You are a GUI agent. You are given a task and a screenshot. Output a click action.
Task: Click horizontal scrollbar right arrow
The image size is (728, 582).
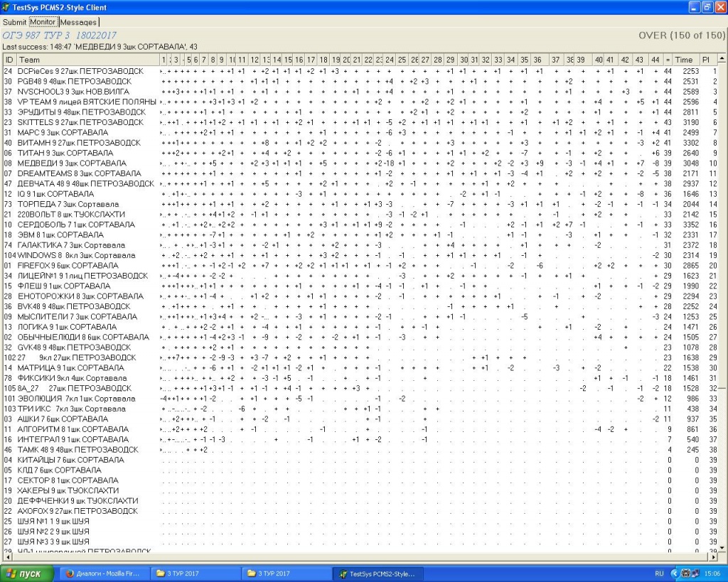click(x=714, y=556)
